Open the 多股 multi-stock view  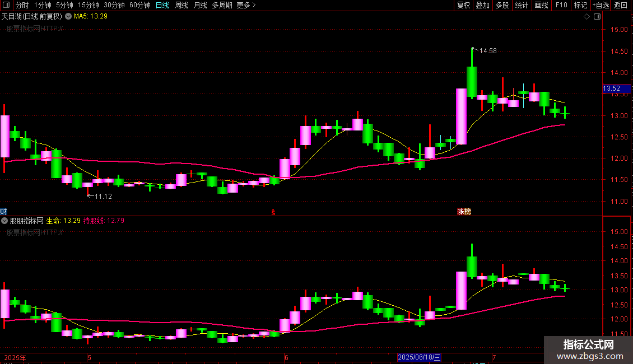[502, 5]
